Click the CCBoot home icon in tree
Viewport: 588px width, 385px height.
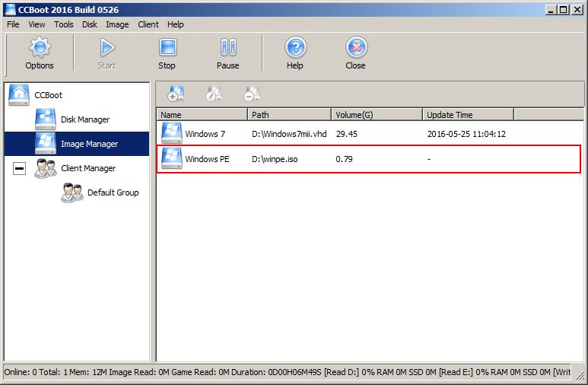coord(19,95)
